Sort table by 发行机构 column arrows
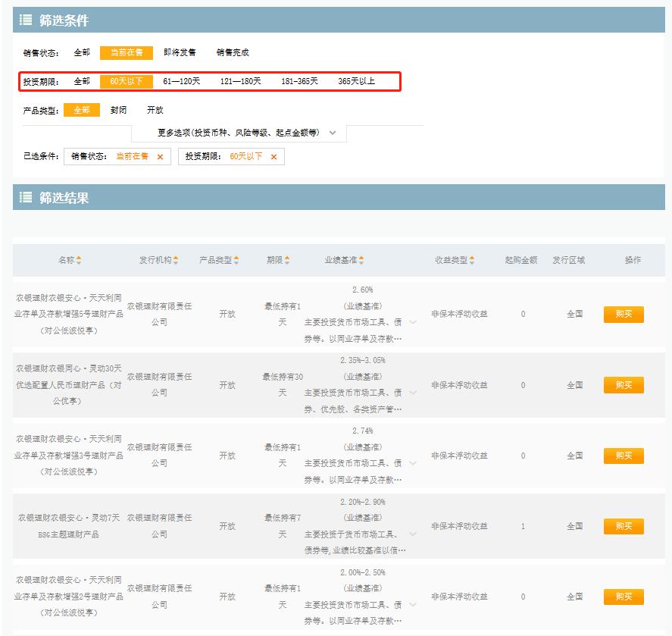Image resolution: width=672 pixels, height=636 pixels. click(x=176, y=260)
